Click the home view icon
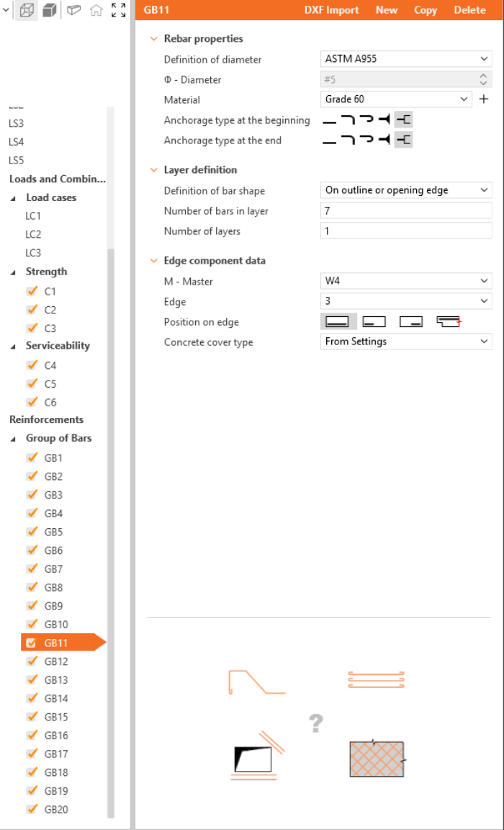 pyautogui.click(x=96, y=11)
